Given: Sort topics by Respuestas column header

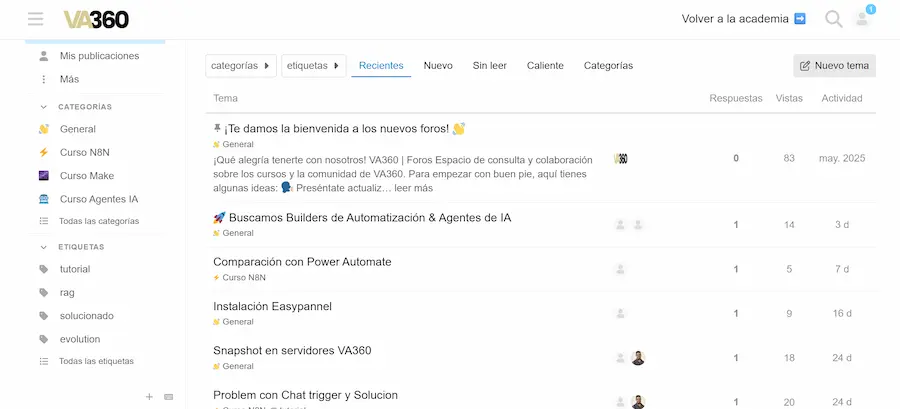Looking at the screenshot, I should 736,98.
